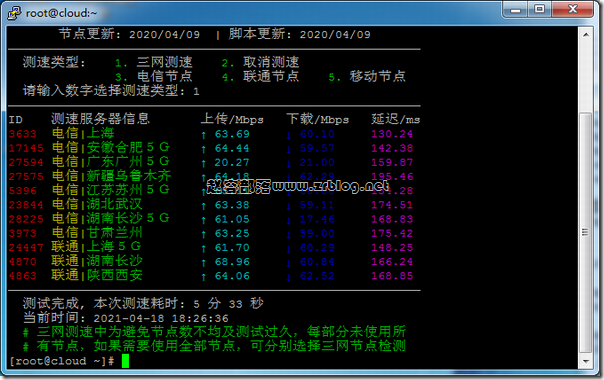
Task: Click download speed value 21.00
Action: (317, 163)
